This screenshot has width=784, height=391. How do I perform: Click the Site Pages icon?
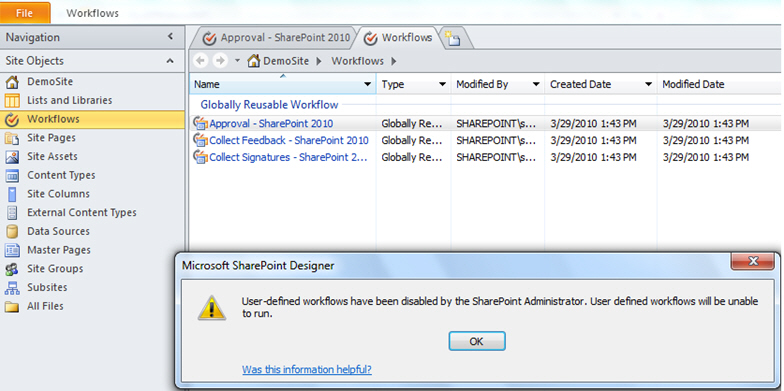(x=12, y=138)
